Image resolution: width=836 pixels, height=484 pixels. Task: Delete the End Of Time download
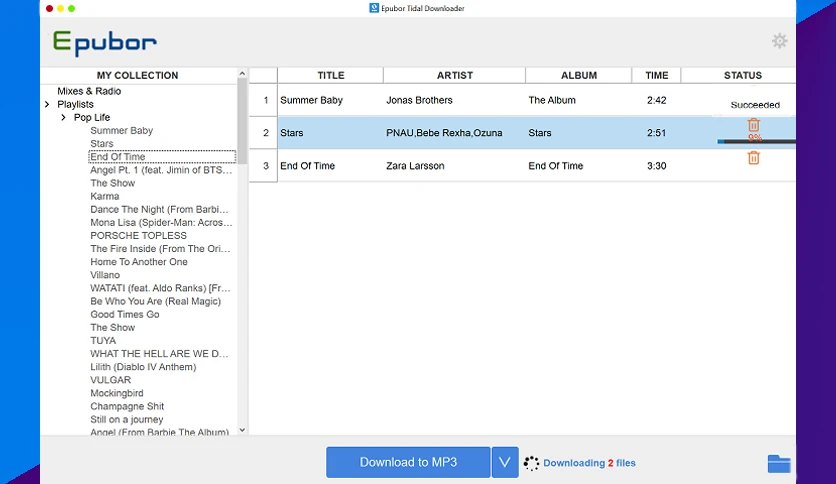click(x=753, y=158)
